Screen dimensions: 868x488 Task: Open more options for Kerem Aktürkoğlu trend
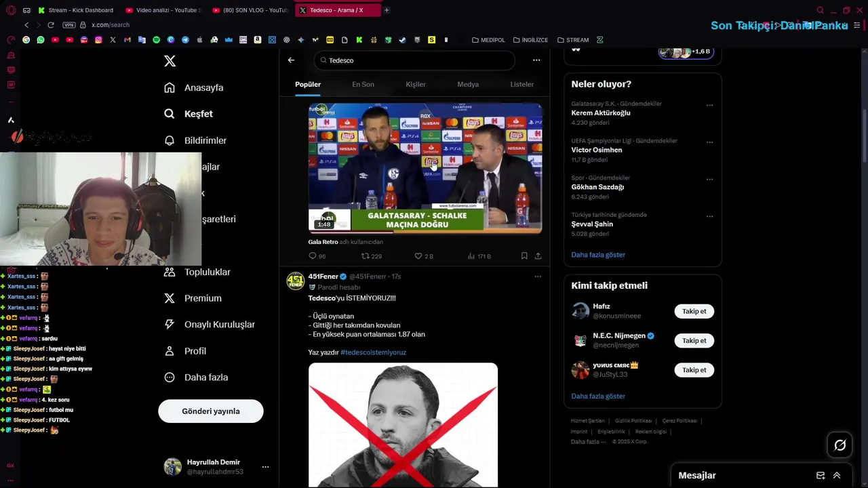point(709,105)
